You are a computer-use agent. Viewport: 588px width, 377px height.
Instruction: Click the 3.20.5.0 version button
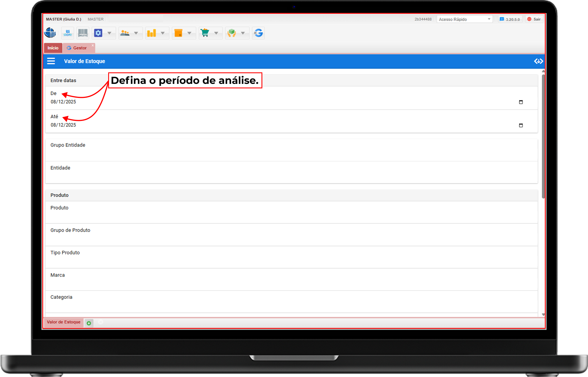tap(510, 19)
